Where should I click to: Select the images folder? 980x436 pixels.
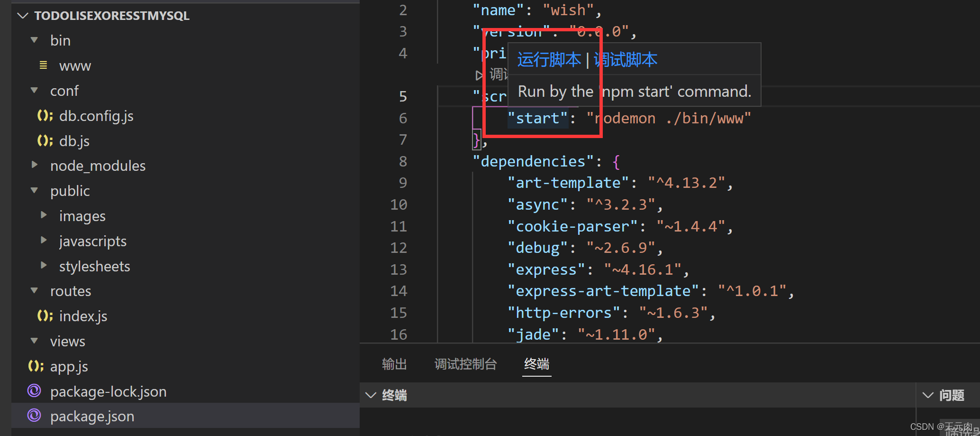(x=82, y=216)
